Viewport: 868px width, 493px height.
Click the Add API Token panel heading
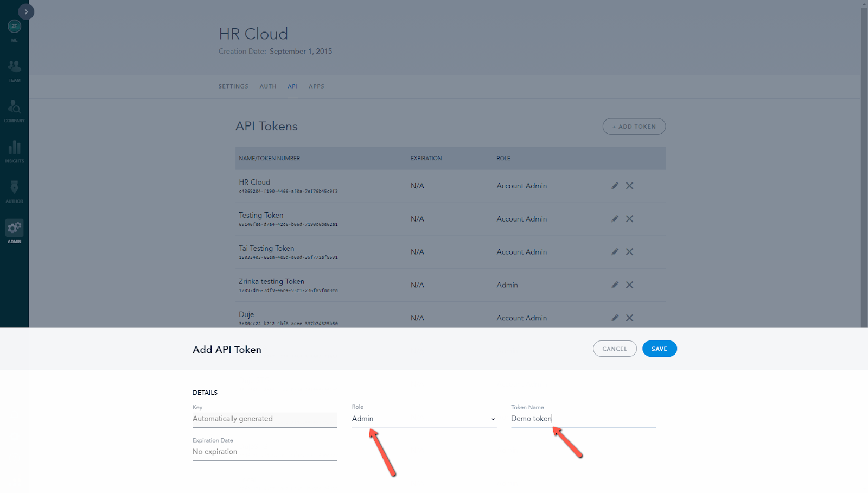click(x=227, y=350)
